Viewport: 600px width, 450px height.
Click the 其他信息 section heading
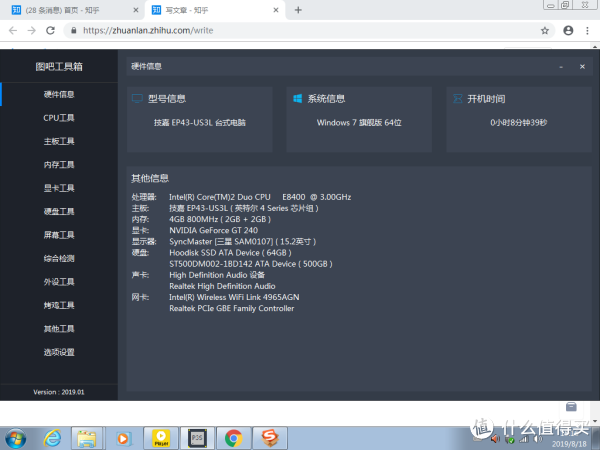tap(150, 178)
